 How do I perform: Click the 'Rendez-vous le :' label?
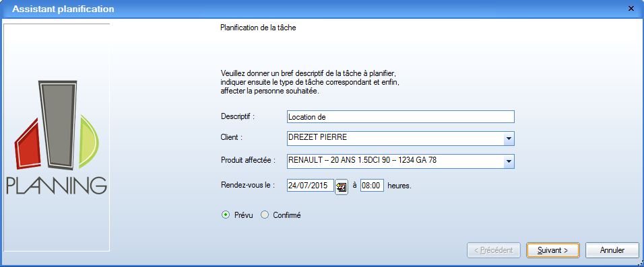pyautogui.click(x=247, y=185)
